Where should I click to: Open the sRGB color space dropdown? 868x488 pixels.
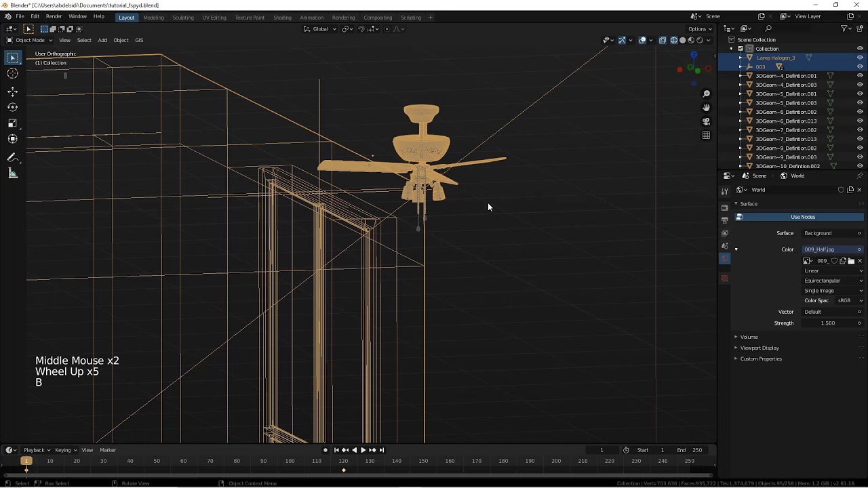pyautogui.click(x=850, y=301)
